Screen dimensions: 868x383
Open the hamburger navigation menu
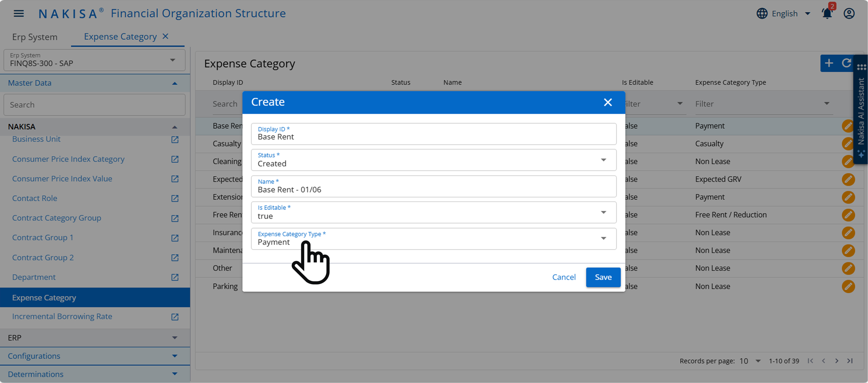[19, 13]
